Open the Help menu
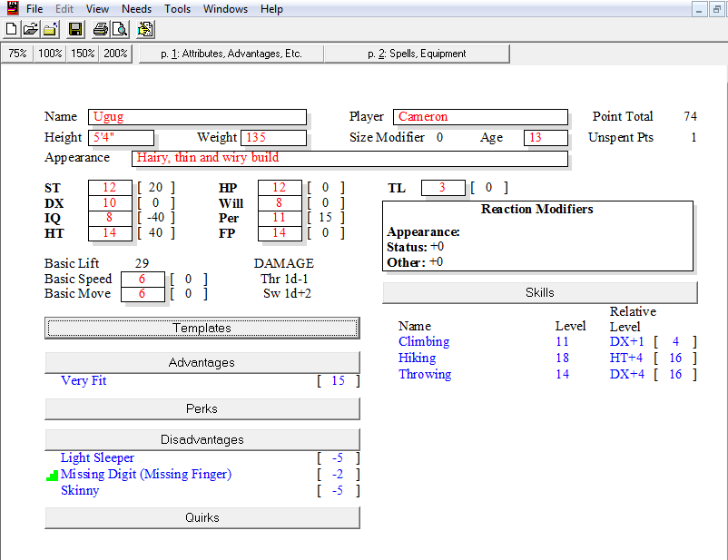Screen dimensions: 728x560 [271, 9]
